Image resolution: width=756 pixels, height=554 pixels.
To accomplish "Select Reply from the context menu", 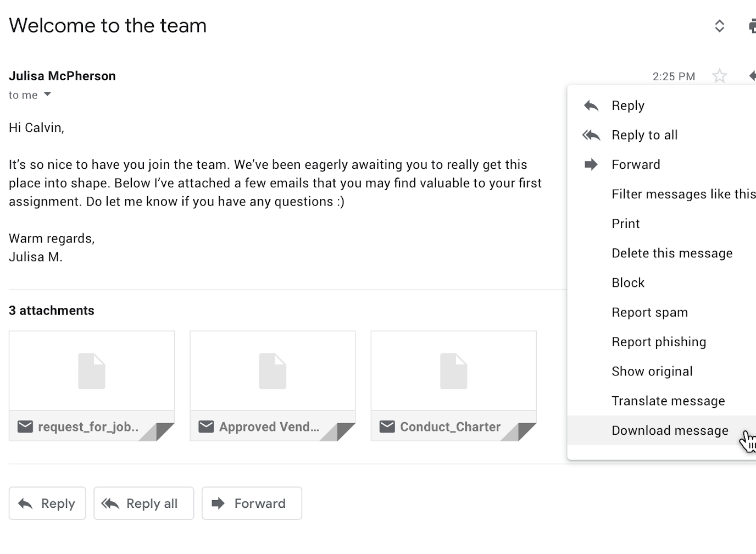I will 627,106.
